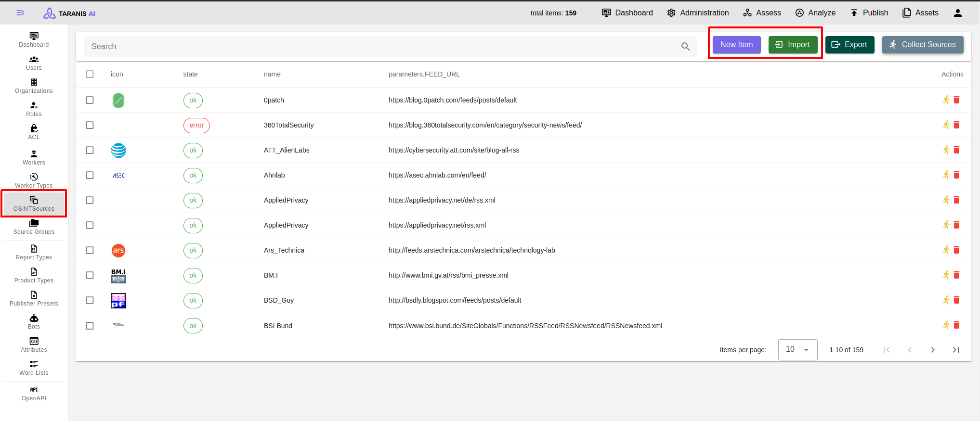The height and width of the screenshot is (421, 980).
Task: Jump to the last page of sources
Action: (x=955, y=350)
